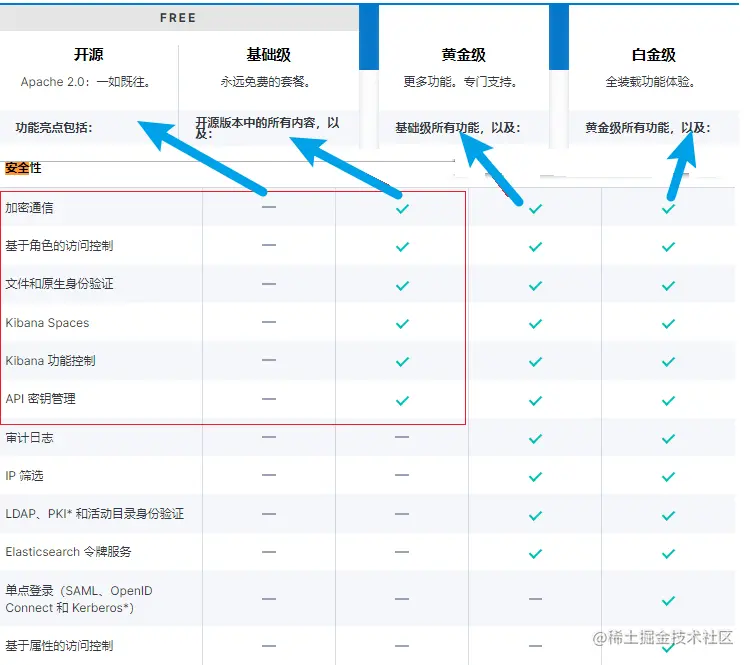Screen dimensions: 752x665
Task: Click the 基础级 checkmark for Kibana Spaces
Action: (x=402, y=324)
